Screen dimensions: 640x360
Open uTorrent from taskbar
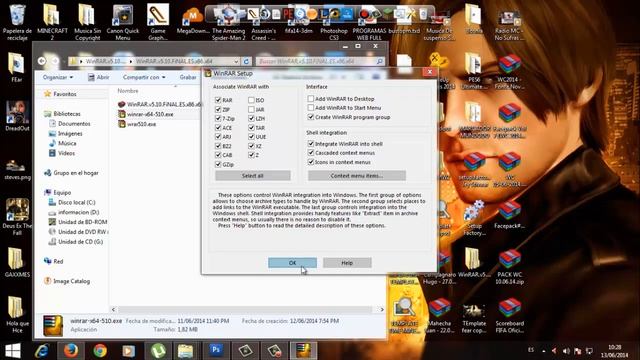(x=158, y=351)
